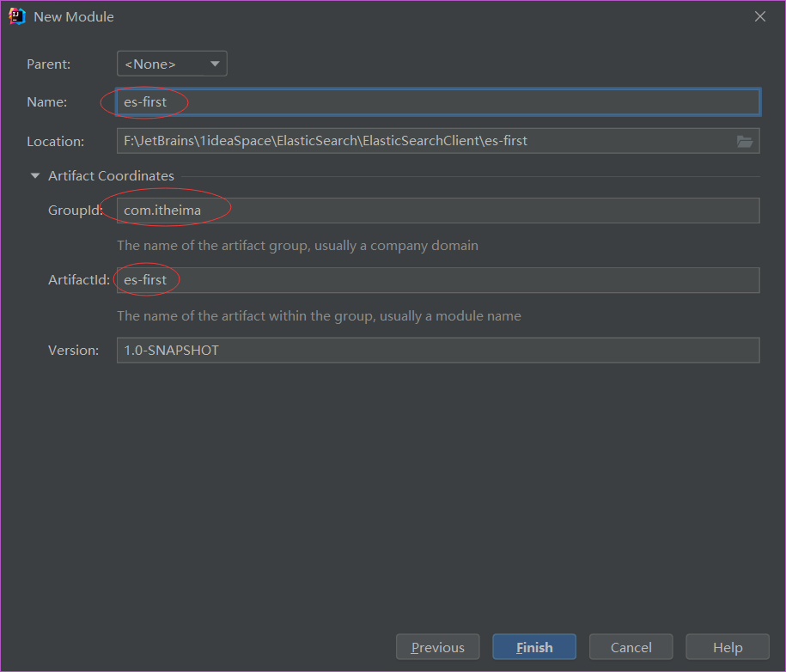Open Help for this dialog

pos(727,647)
